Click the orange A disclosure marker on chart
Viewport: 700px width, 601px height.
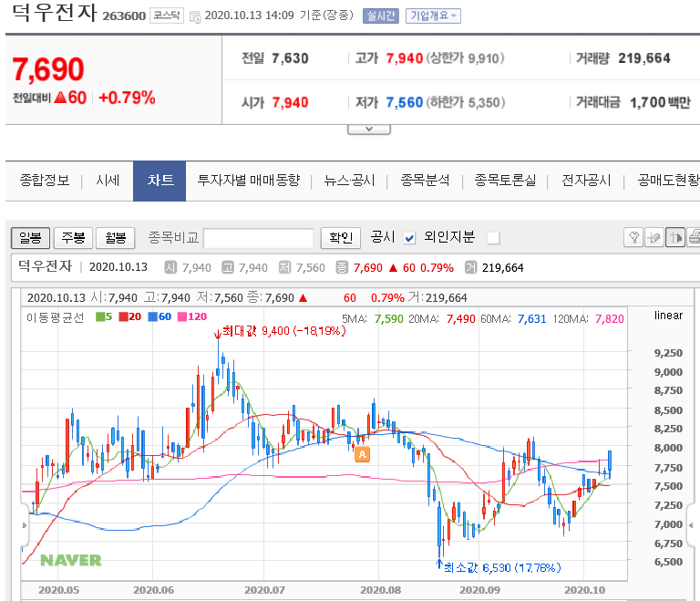tap(362, 454)
